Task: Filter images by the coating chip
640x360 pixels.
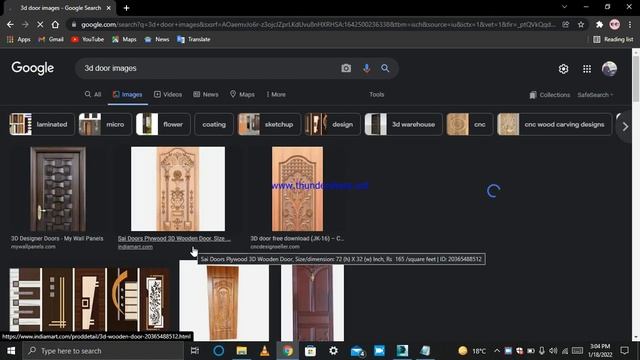Action: point(214,124)
